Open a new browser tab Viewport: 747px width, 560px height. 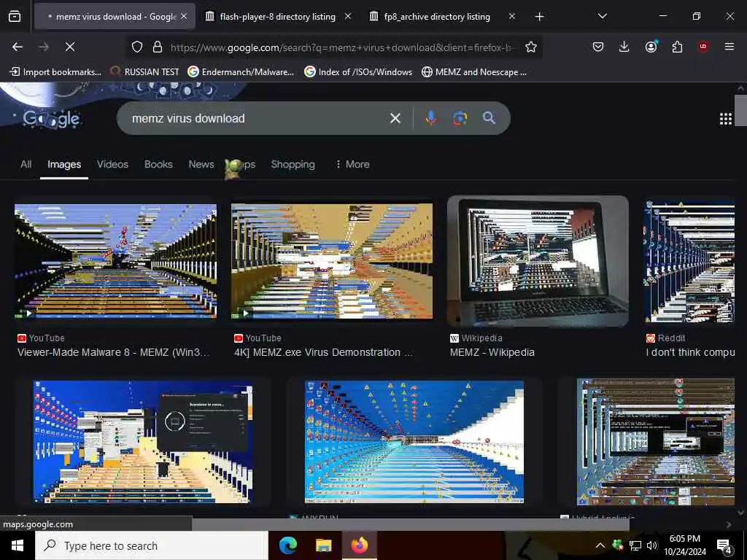(539, 17)
